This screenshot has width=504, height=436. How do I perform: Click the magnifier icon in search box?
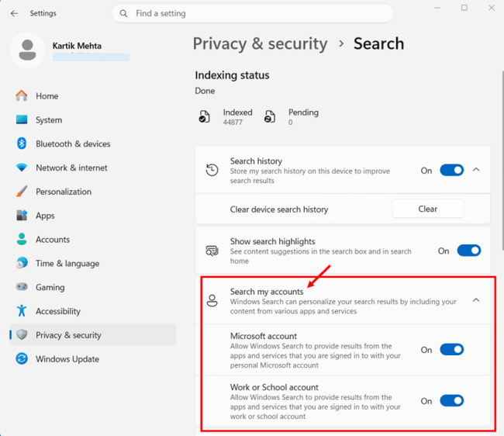point(123,13)
